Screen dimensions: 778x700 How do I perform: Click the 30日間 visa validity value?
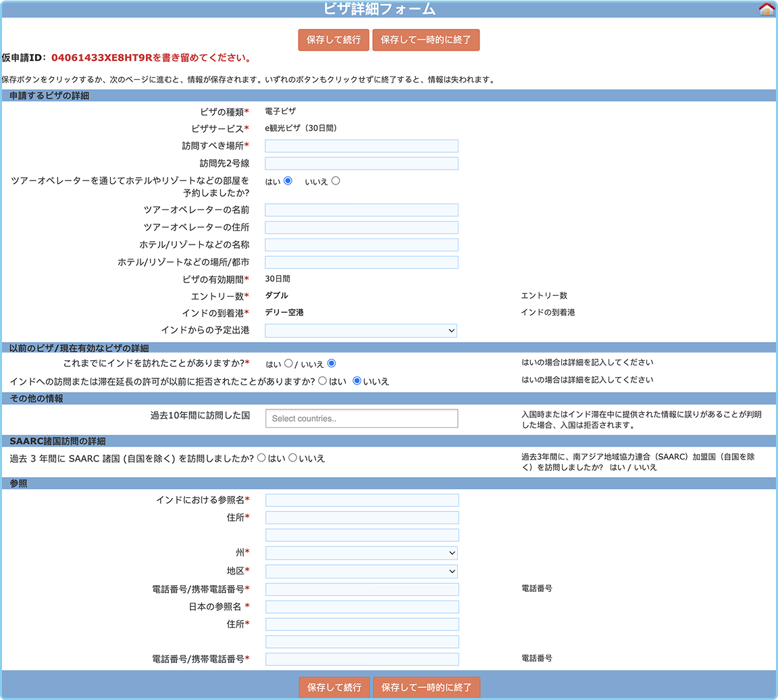pyautogui.click(x=278, y=279)
